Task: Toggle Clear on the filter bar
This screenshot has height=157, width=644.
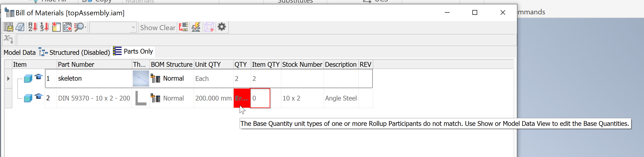Action: pos(167,28)
